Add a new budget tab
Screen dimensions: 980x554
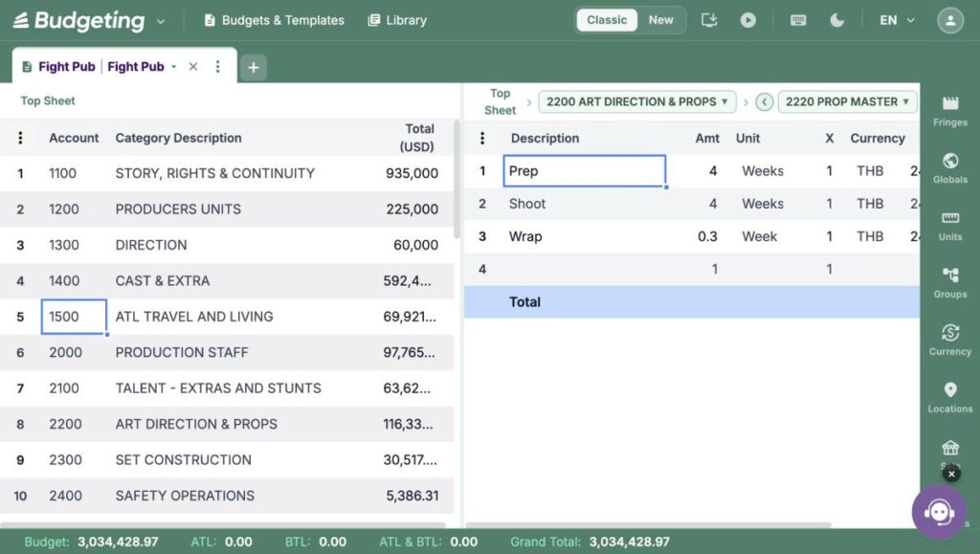[253, 67]
